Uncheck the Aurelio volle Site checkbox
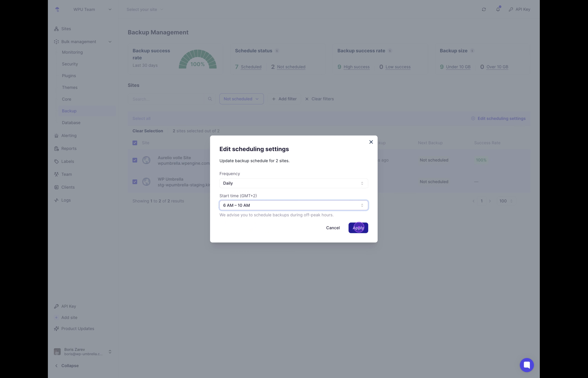The image size is (588, 378). [x=135, y=160]
